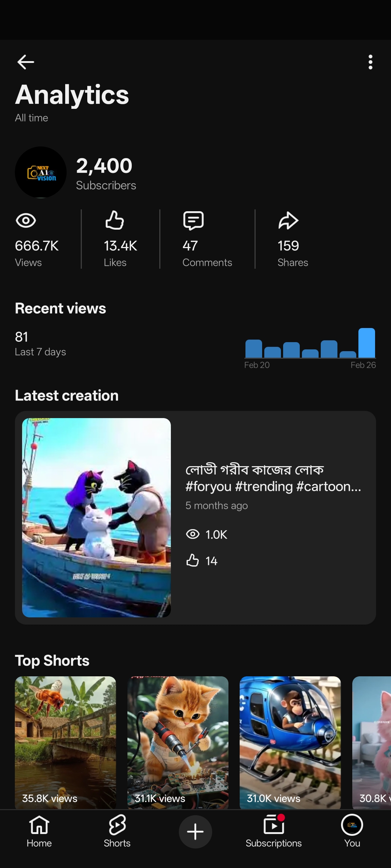The height and width of the screenshot is (868, 391).
Task: Tap the Views eye icon
Action: click(26, 221)
